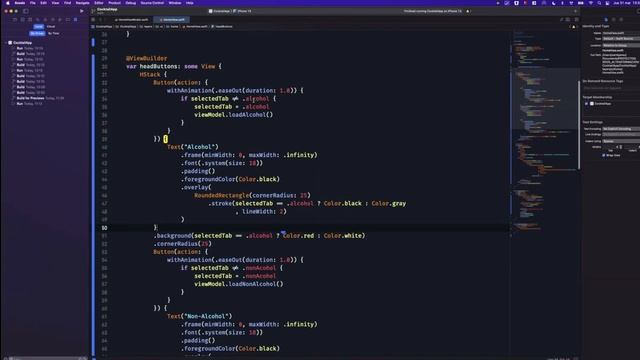Open the Line Endings dropdown
This screenshot has width=640, height=360.
click(621, 134)
